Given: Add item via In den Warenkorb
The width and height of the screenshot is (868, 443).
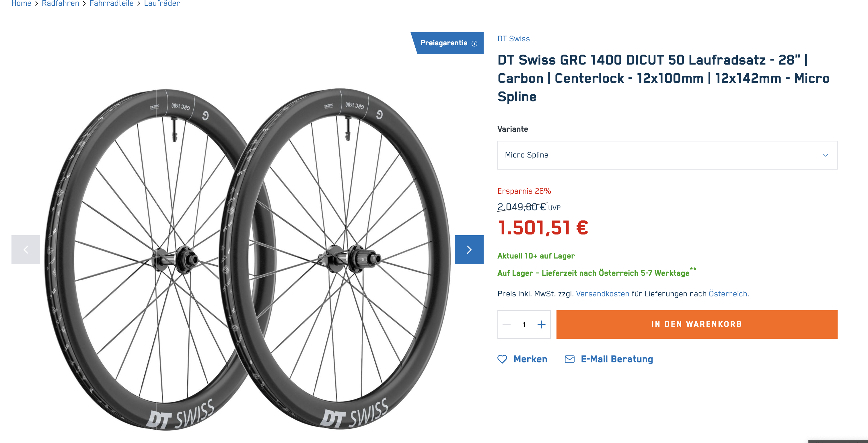Looking at the screenshot, I should 696,324.
